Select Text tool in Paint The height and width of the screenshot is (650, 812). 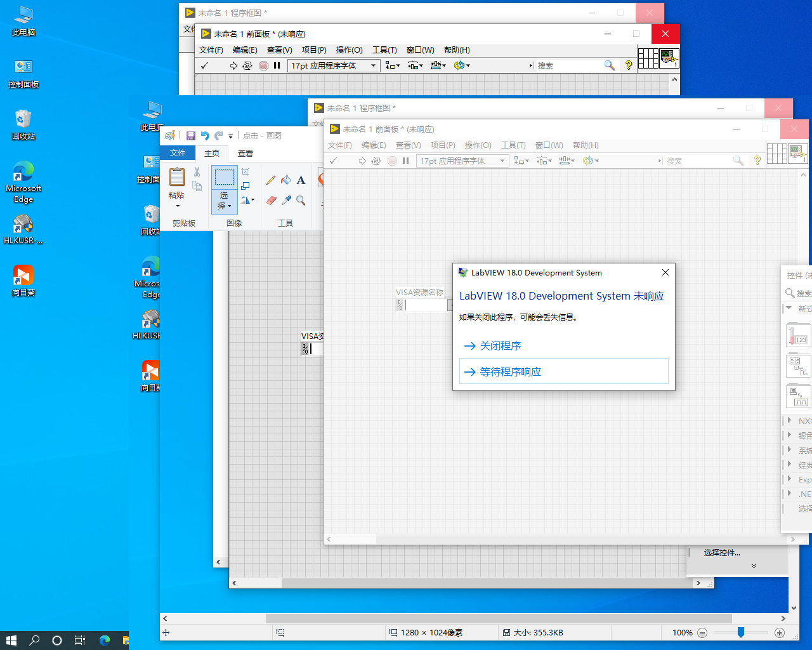(301, 180)
